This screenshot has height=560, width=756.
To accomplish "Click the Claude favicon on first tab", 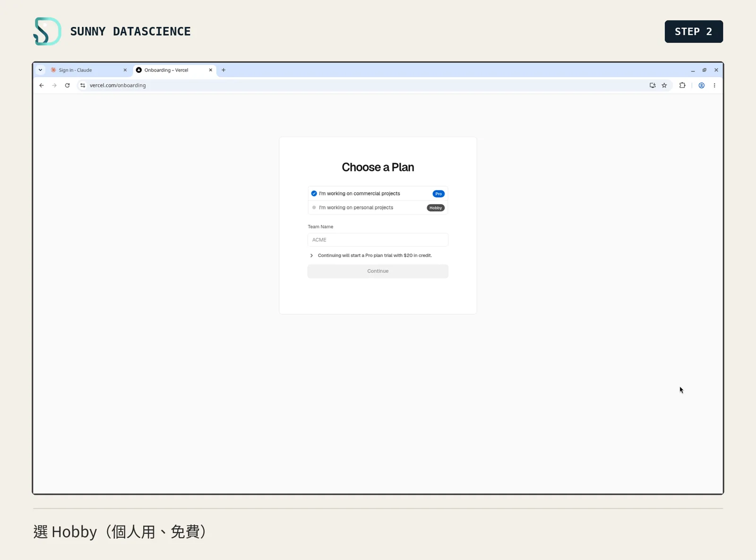I will point(53,70).
